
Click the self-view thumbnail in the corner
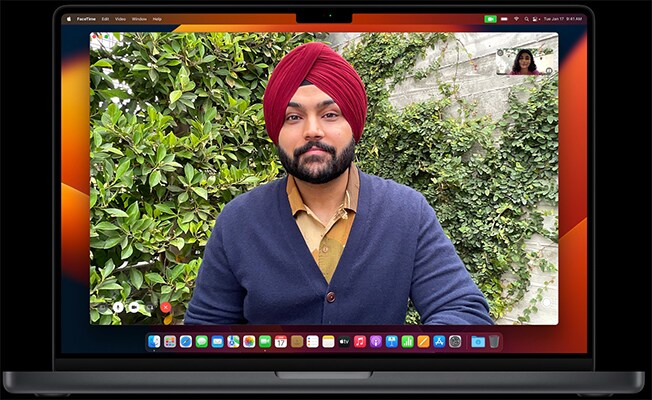point(524,61)
